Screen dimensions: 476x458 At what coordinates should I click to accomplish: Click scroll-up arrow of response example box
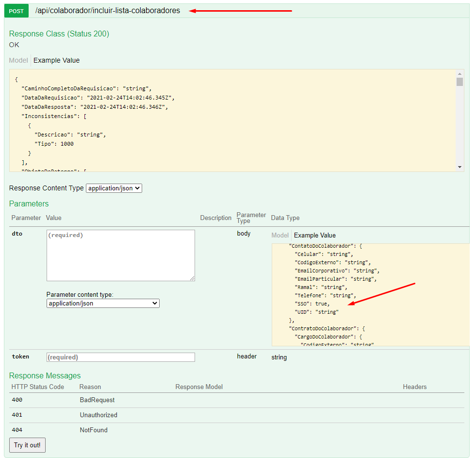[x=460, y=73]
